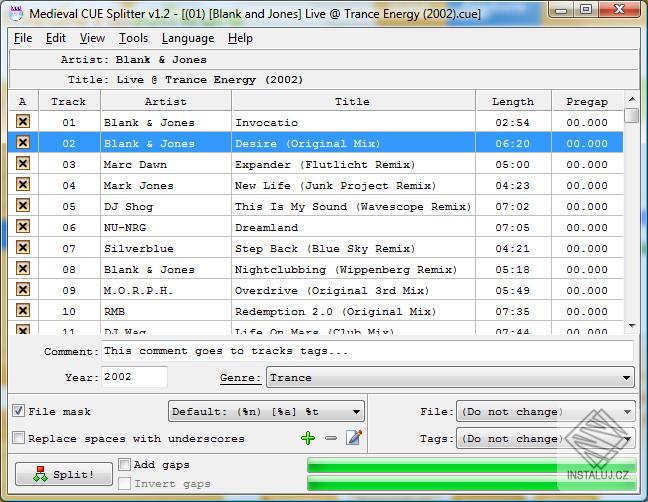The height and width of the screenshot is (502, 648).
Task: Select the title cell "Desire (Original Mix)"
Action: pyautogui.click(x=353, y=143)
